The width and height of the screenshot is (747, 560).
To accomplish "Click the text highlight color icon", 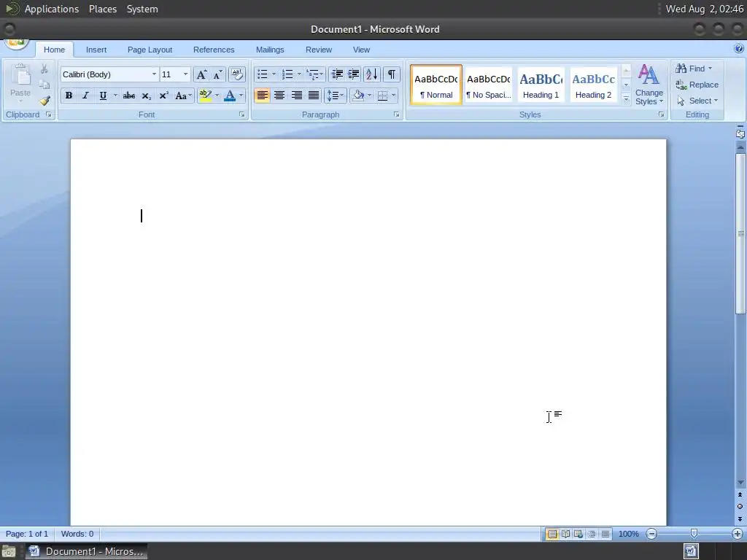I will [205, 96].
